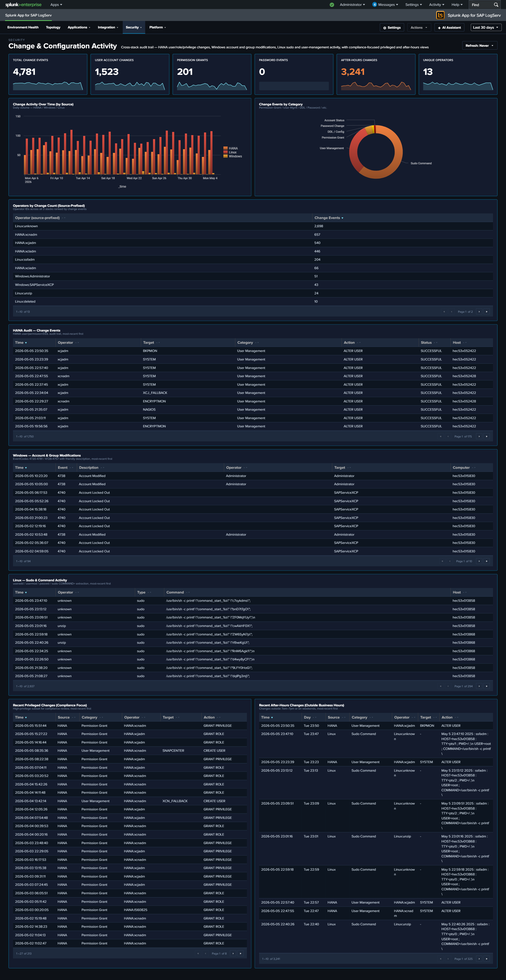Jump to last page in Operators by Change Count table
Viewport: 506px width, 980px height.
(486, 312)
